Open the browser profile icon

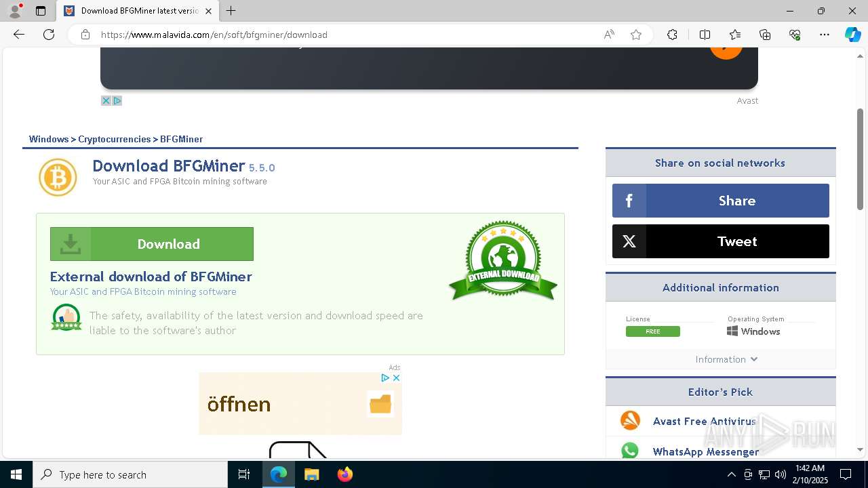coord(15,11)
